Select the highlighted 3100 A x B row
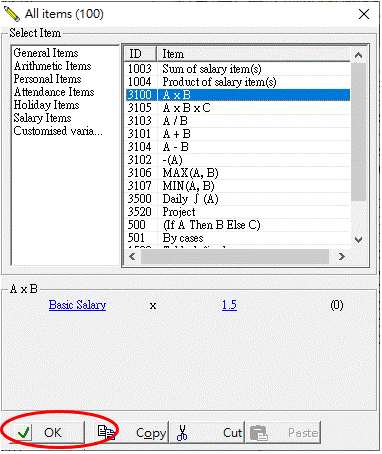The height and width of the screenshot is (454, 382). 238,95
